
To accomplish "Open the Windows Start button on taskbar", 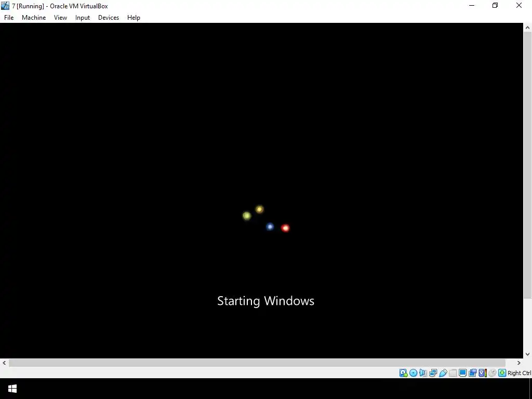I will pos(12,389).
